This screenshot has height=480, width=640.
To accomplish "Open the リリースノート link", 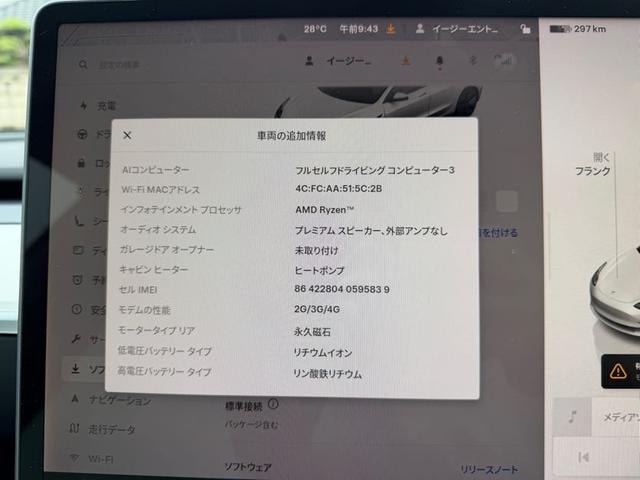I will tap(489, 470).
